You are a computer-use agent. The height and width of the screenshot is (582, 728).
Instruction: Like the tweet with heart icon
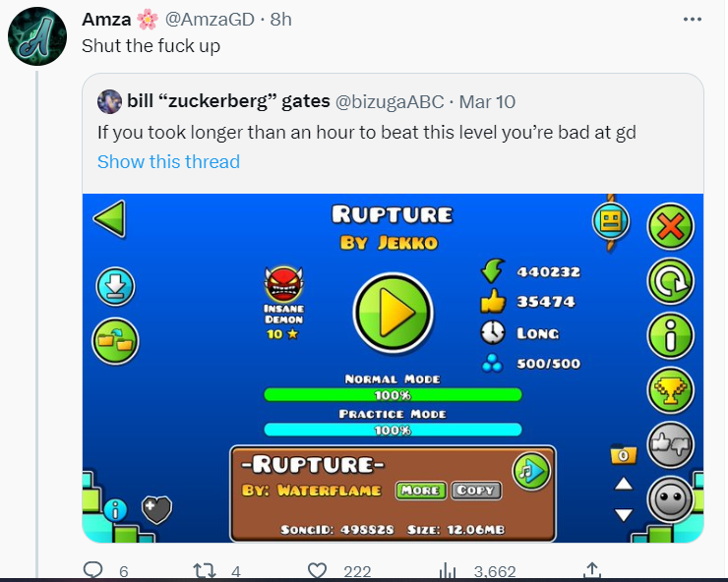[x=318, y=571]
